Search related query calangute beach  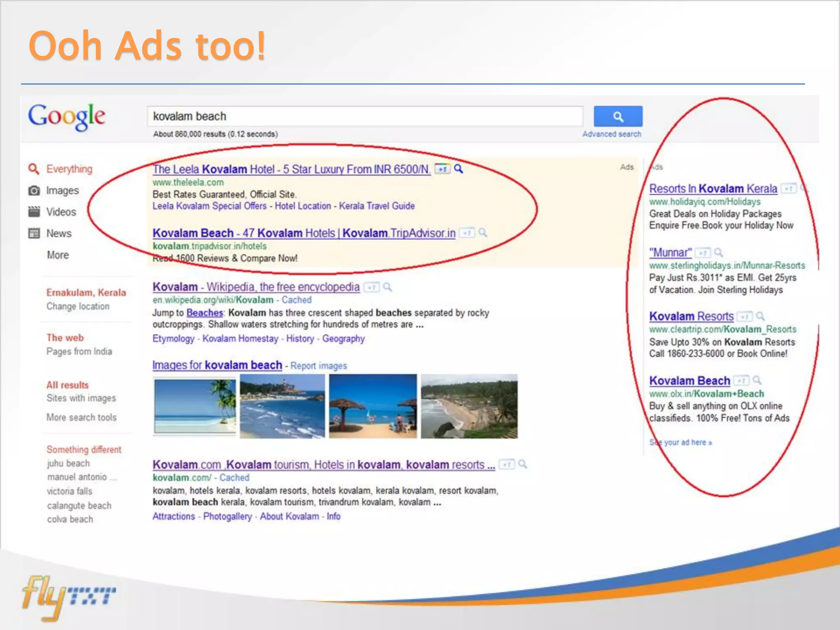coord(79,506)
